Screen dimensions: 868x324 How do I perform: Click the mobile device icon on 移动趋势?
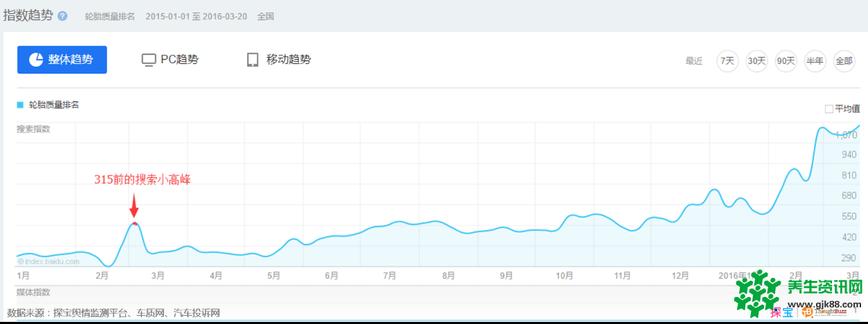coord(252,60)
